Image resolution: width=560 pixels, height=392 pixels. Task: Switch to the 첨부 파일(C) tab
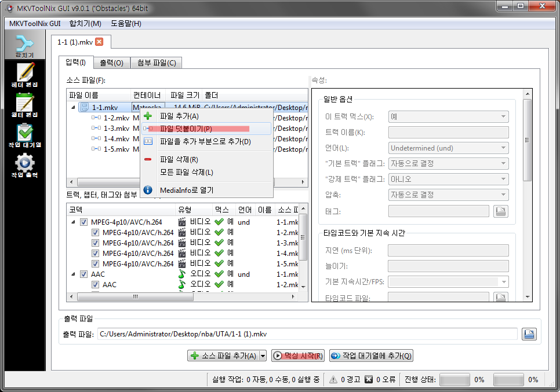pos(157,63)
